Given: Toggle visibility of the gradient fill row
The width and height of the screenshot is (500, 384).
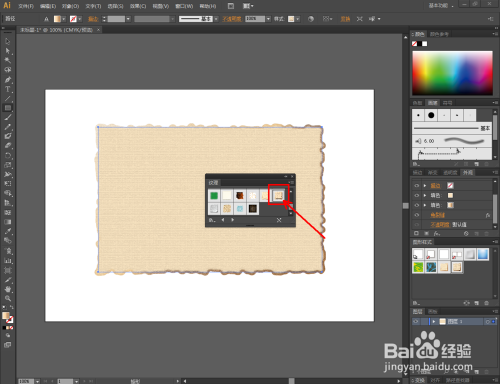Looking at the screenshot, I should (416, 205).
